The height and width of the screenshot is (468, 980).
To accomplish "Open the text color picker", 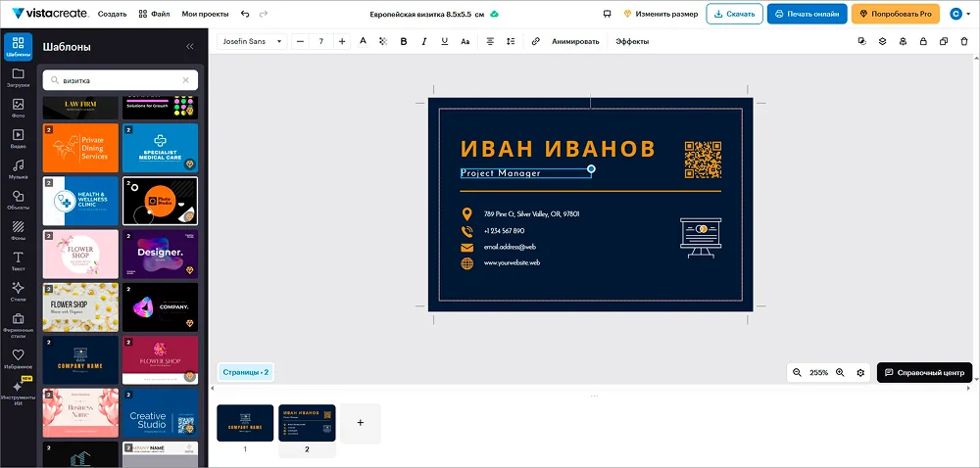I will point(363,41).
